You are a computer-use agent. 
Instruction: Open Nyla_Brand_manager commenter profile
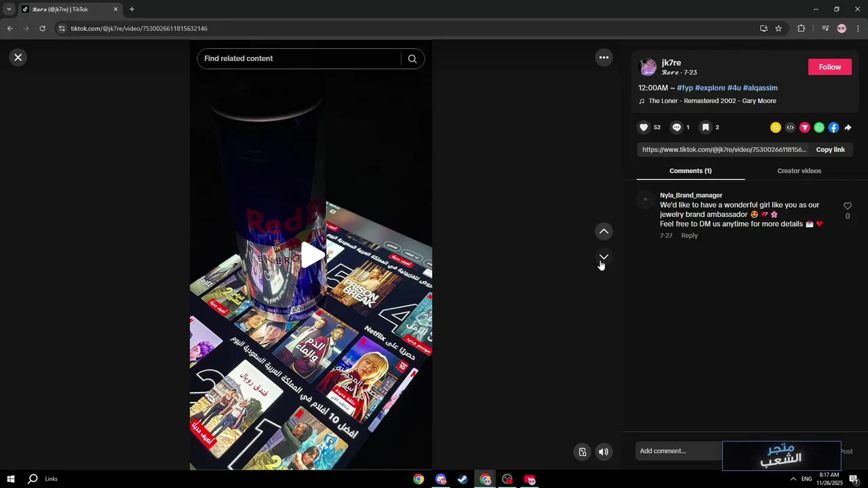coord(691,195)
